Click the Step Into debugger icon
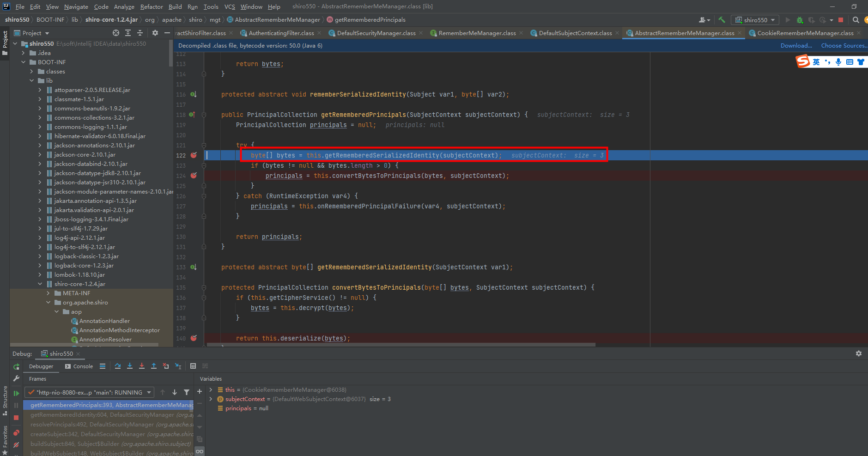The width and height of the screenshot is (868, 456). point(130,366)
